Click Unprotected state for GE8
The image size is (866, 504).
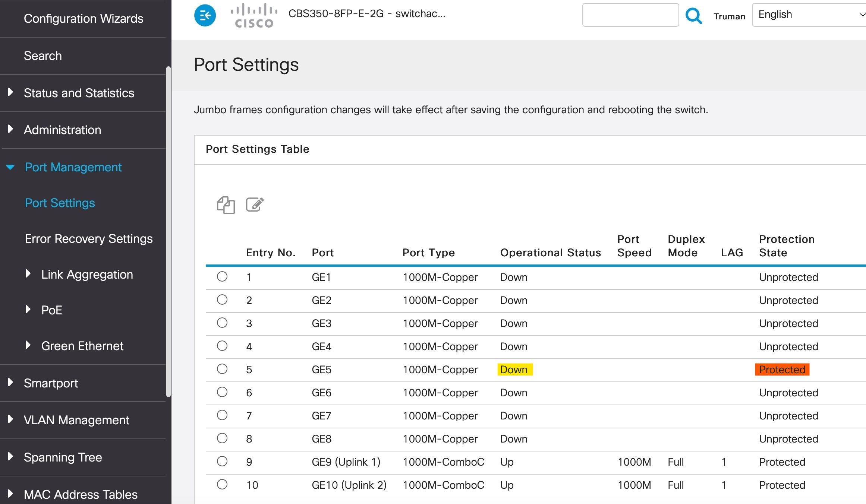pos(788,439)
